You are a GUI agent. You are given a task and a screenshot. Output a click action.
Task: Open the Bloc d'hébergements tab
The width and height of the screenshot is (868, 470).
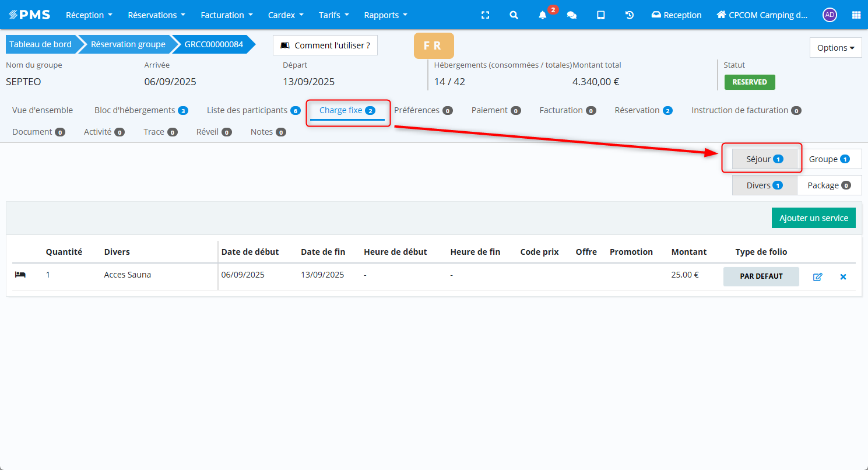(140, 110)
